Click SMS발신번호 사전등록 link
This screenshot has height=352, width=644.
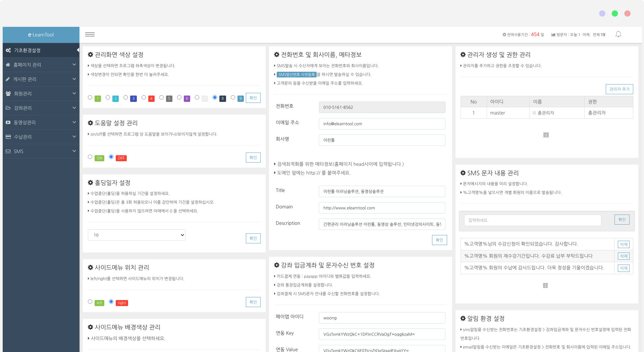[x=297, y=74]
